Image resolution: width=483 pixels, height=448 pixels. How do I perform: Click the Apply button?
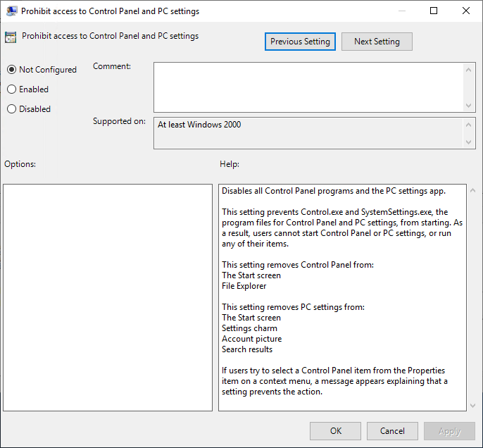click(449, 431)
